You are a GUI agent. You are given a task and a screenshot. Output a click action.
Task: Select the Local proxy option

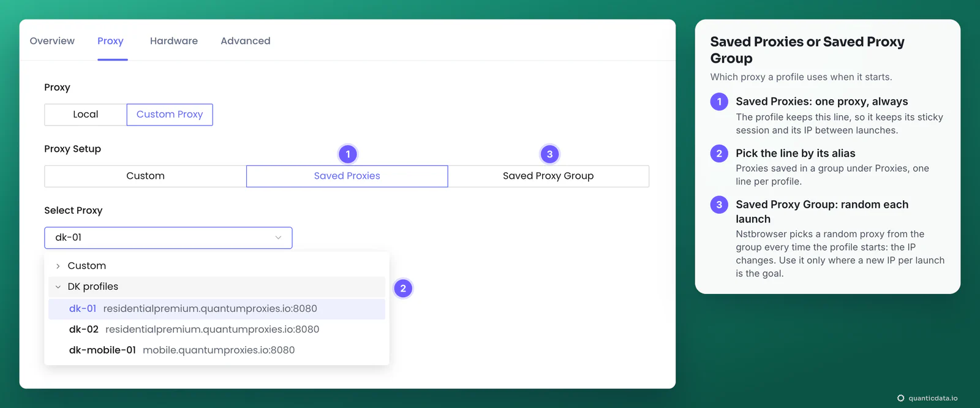pyautogui.click(x=86, y=115)
